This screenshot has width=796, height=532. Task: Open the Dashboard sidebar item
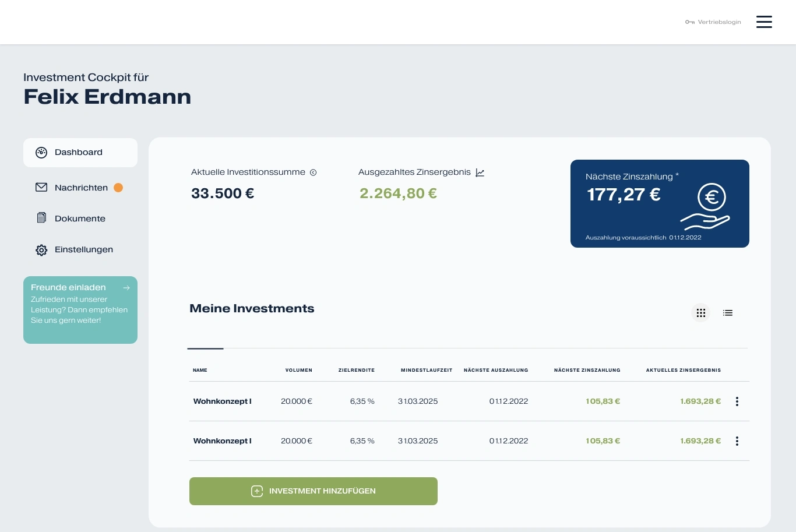(80, 153)
